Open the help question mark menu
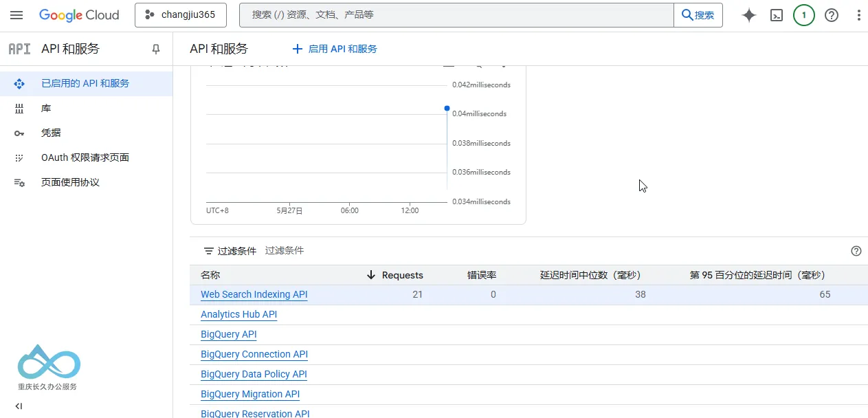The image size is (868, 418). (832, 15)
